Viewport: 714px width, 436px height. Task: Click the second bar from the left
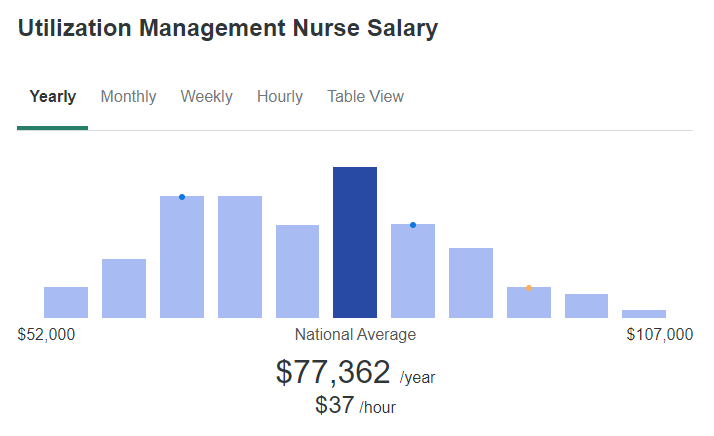124,288
